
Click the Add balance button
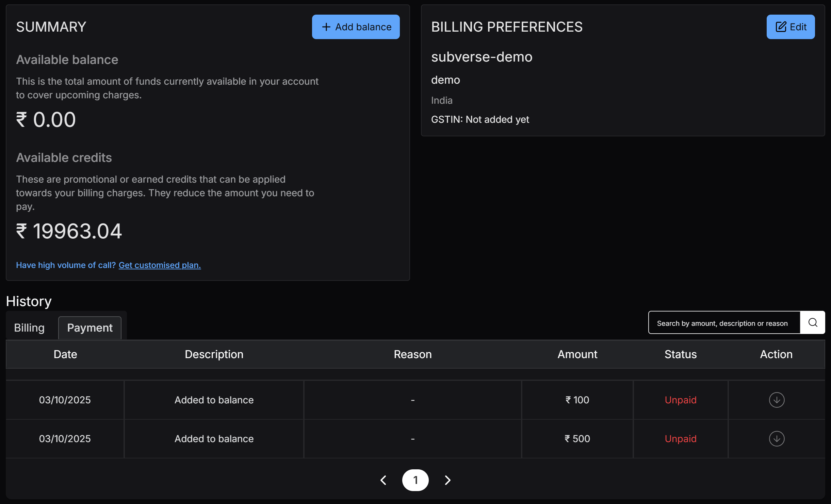point(356,27)
